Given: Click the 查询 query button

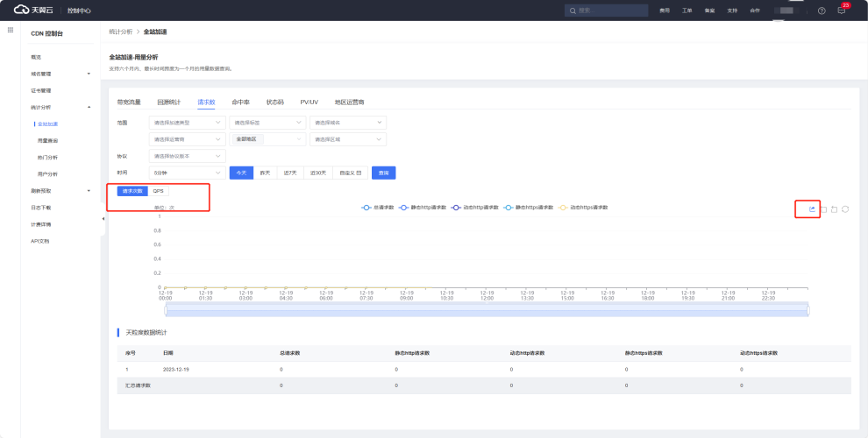Looking at the screenshot, I should click(x=384, y=173).
